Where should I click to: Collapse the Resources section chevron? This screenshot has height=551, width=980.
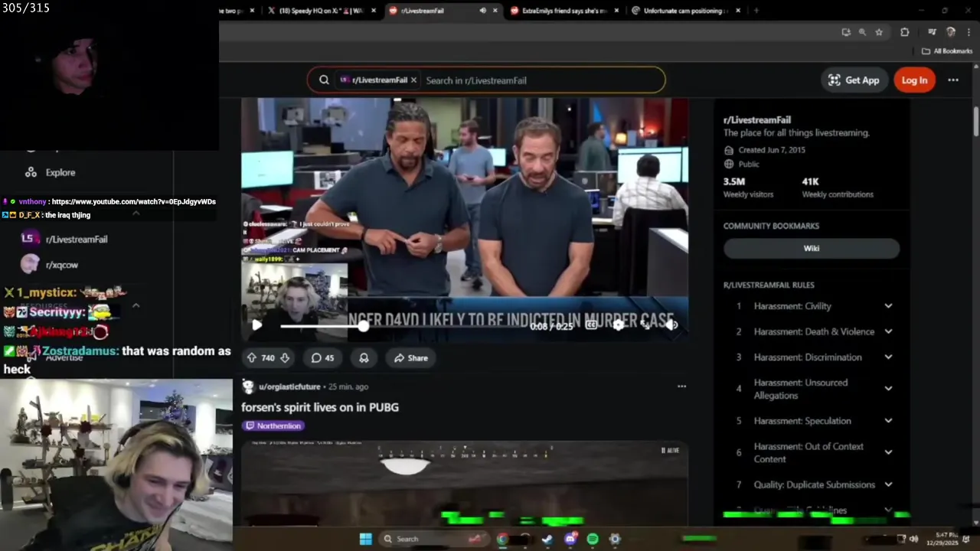[x=136, y=306]
